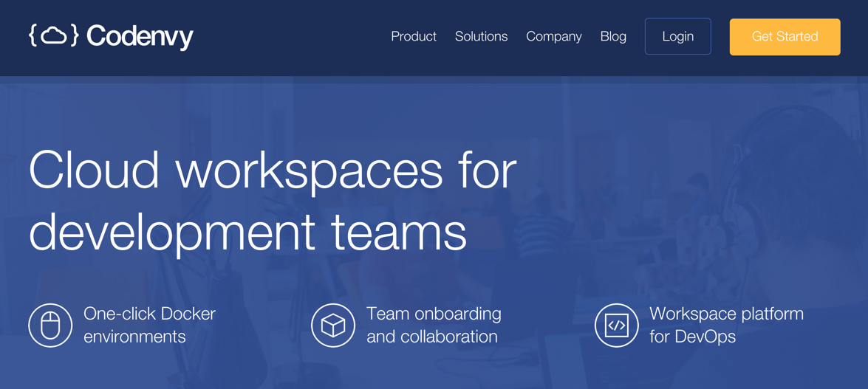Screen dimensions: 868x389
Task: Click the mouse icon beside One-click Docker
Action: click(50, 326)
